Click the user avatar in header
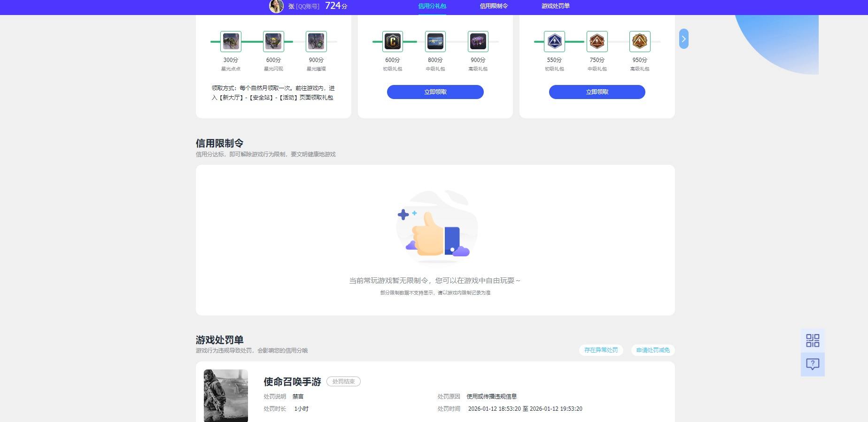The image size is (868, 422). tap(276, 6)
